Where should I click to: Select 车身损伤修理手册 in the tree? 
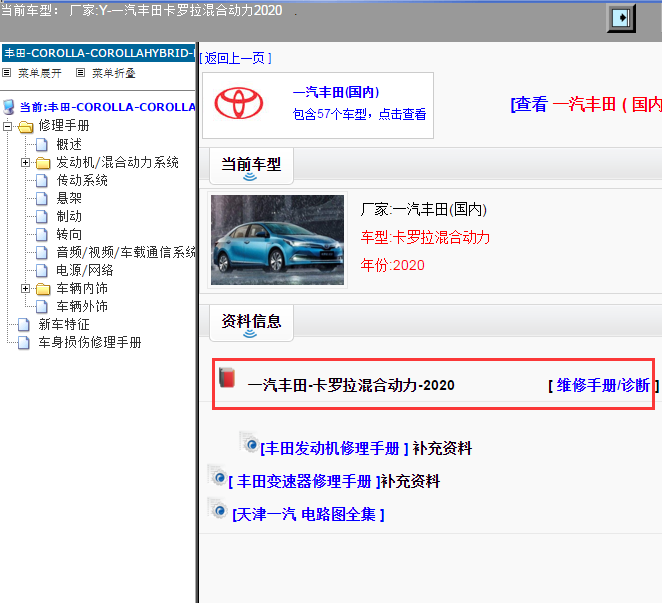90,342
